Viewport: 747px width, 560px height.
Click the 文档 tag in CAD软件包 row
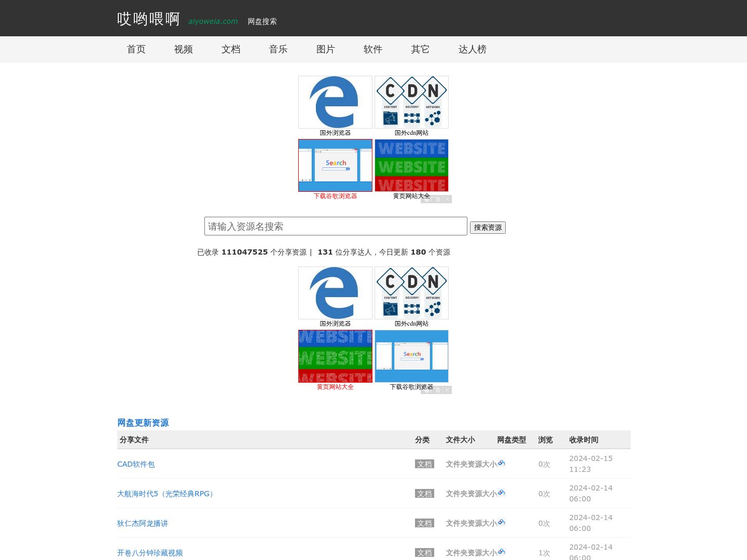[424, 464]
